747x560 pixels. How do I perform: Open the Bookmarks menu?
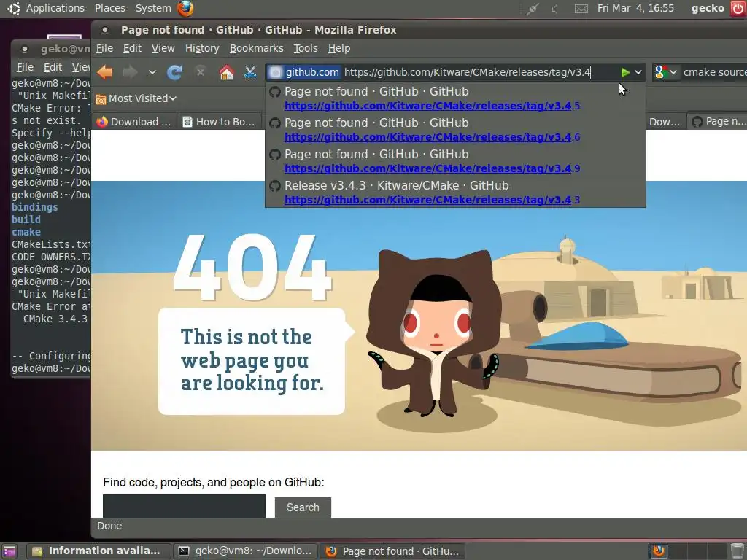(x=256, y=48)
